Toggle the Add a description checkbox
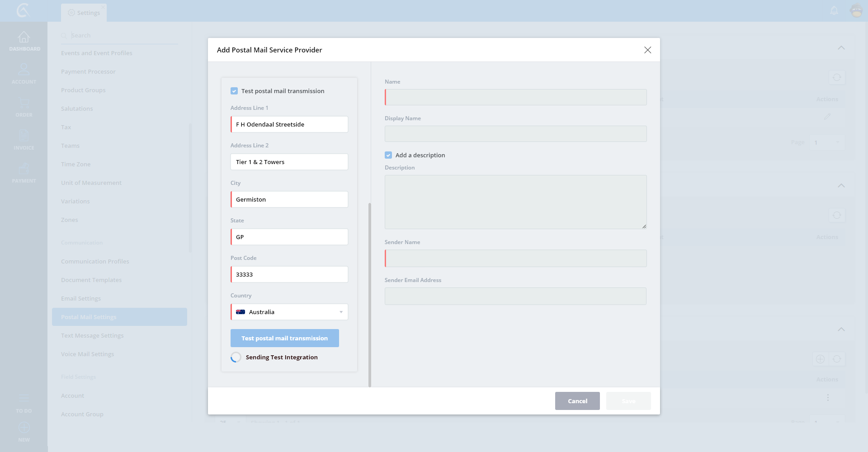The width and height of the screenshot is (868, 452). [x=388, y=155]
